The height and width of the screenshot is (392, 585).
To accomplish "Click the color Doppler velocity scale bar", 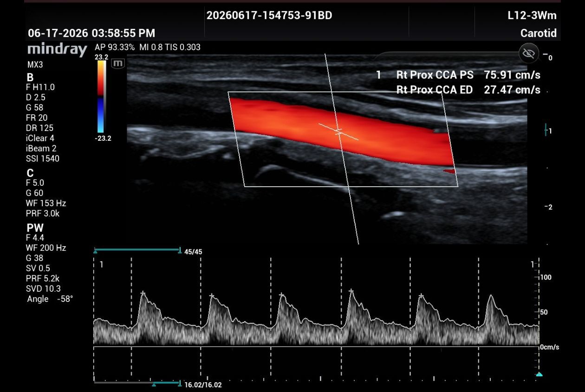I will (x=101, y=97).
